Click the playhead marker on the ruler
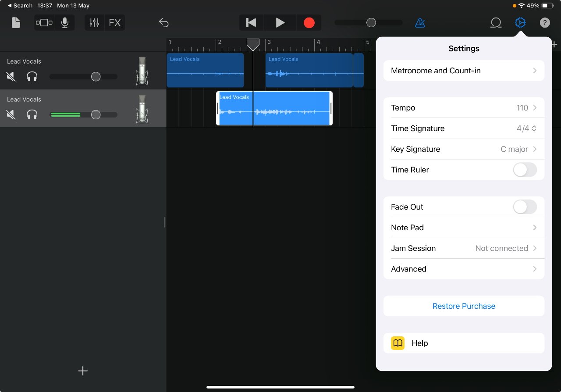Viewport: 561px width, 392px height. click(253, 44)
